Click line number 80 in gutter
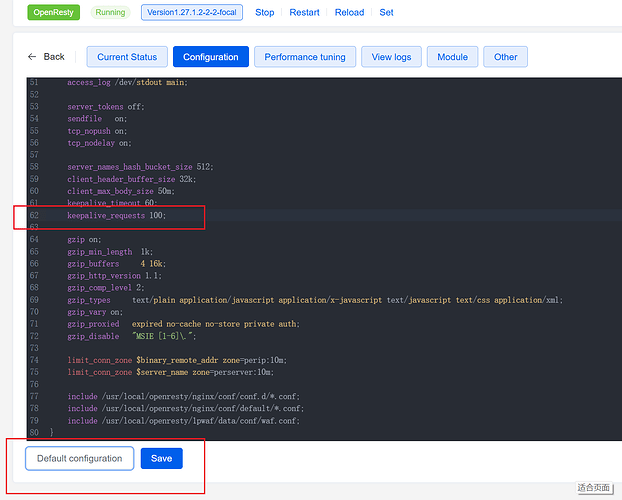Image resolution: width=622 pixels, height=500 pixels. click(x=34, y=432)
